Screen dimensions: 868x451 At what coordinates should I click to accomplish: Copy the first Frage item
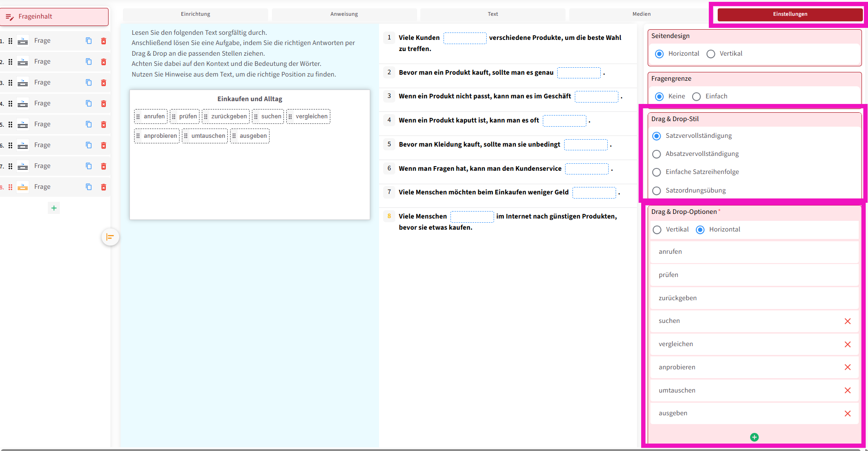89,41
